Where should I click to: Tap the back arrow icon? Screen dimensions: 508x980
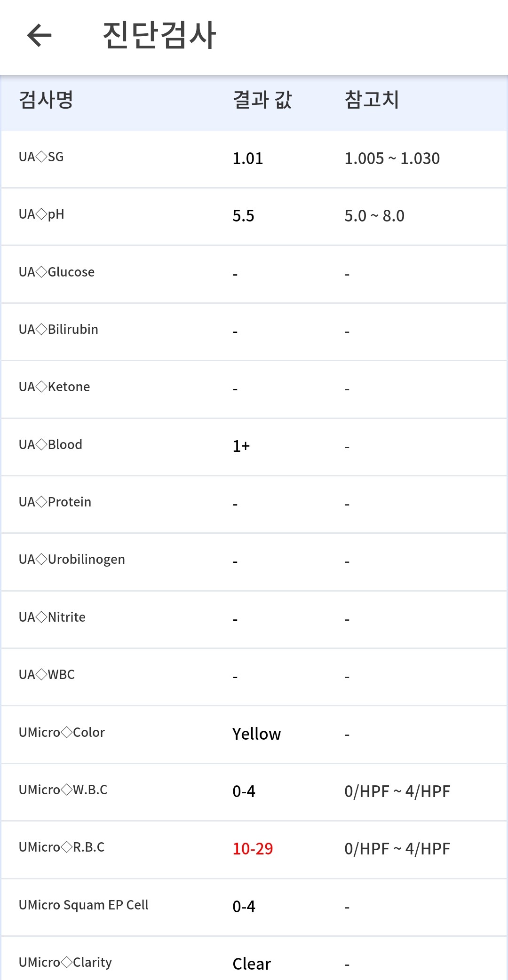coord(40,35)
